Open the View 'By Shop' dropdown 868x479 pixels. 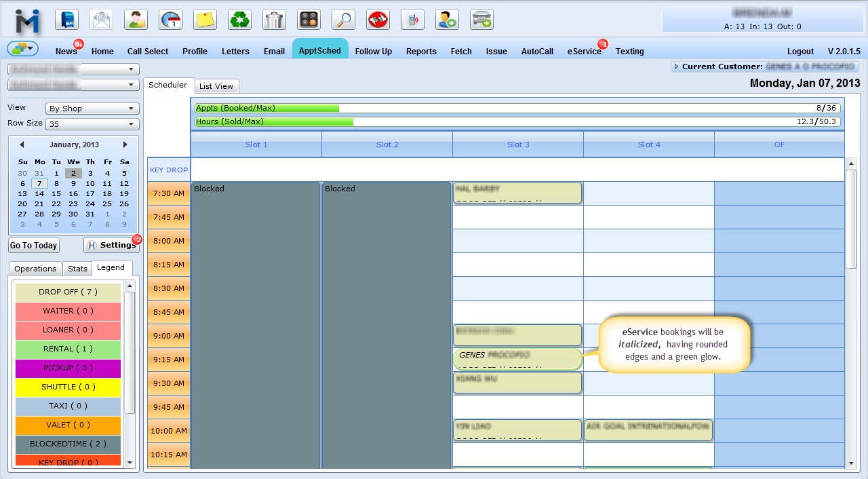pos(92,109)
